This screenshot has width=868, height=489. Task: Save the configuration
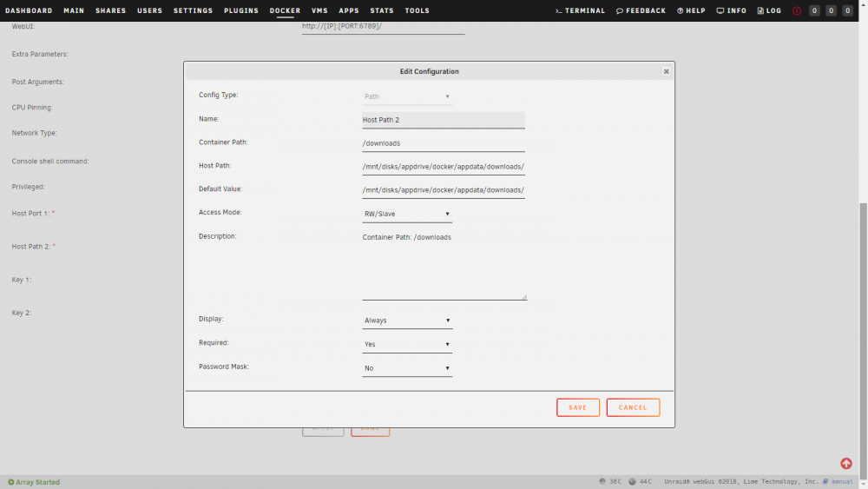[578, 407]
